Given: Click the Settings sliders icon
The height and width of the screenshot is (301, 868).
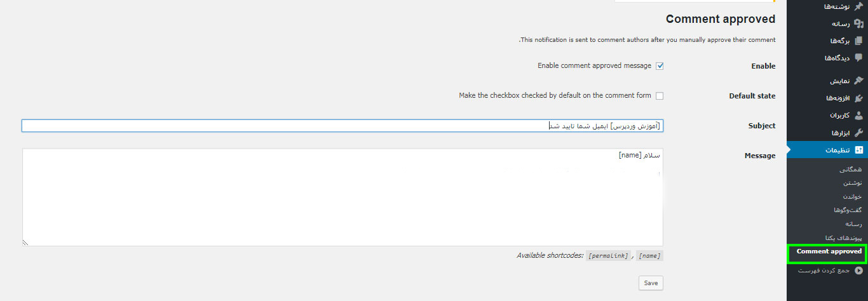Looking at the screenshot, I should click(858, 150).
